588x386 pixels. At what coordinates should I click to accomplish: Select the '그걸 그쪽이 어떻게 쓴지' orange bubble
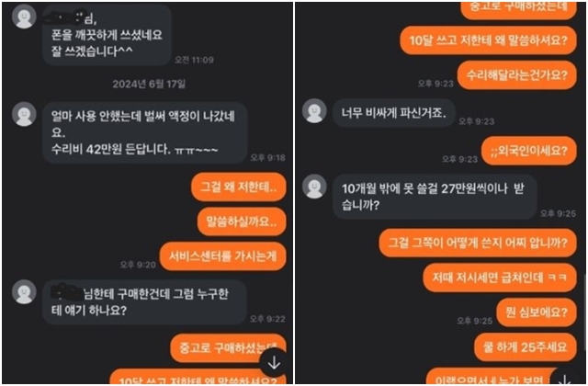(478, 243)
